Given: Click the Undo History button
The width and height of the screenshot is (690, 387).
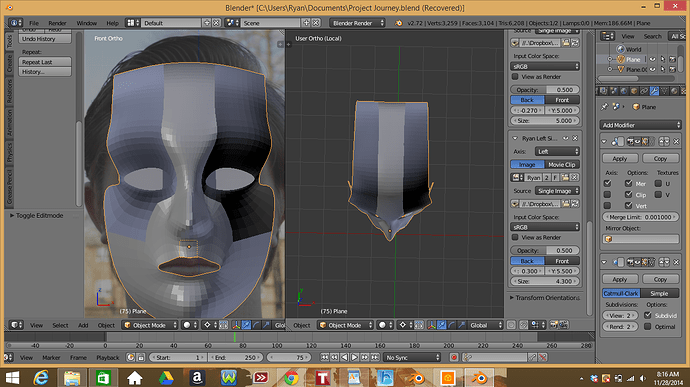Looking at the screenshot, I should [x=45, y=39].
